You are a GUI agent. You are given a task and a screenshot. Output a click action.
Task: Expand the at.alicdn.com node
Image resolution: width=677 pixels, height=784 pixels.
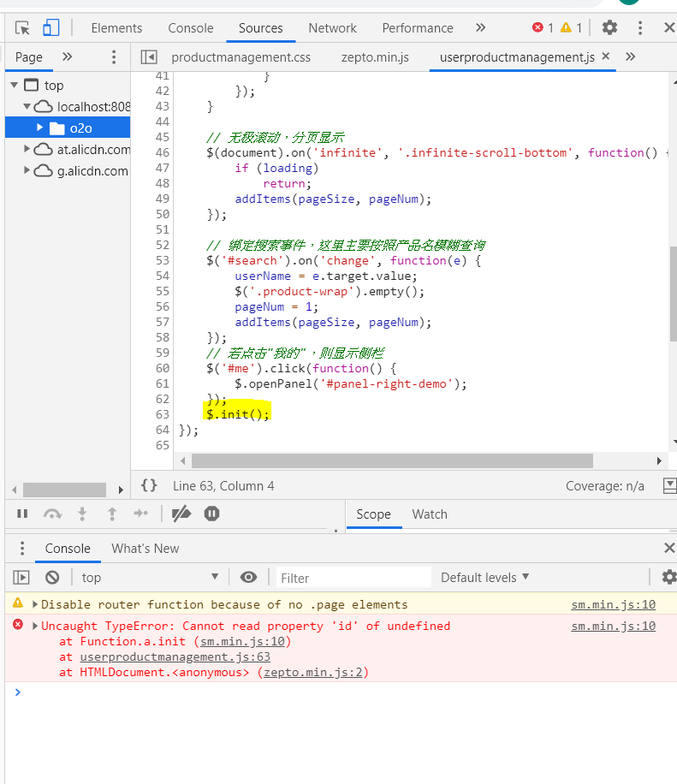coord(27,149)
